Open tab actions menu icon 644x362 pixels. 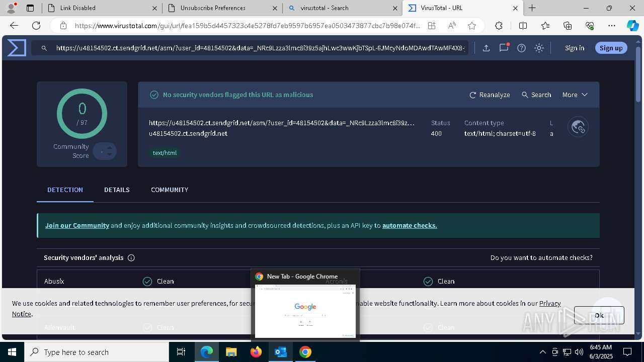[30, 8]
